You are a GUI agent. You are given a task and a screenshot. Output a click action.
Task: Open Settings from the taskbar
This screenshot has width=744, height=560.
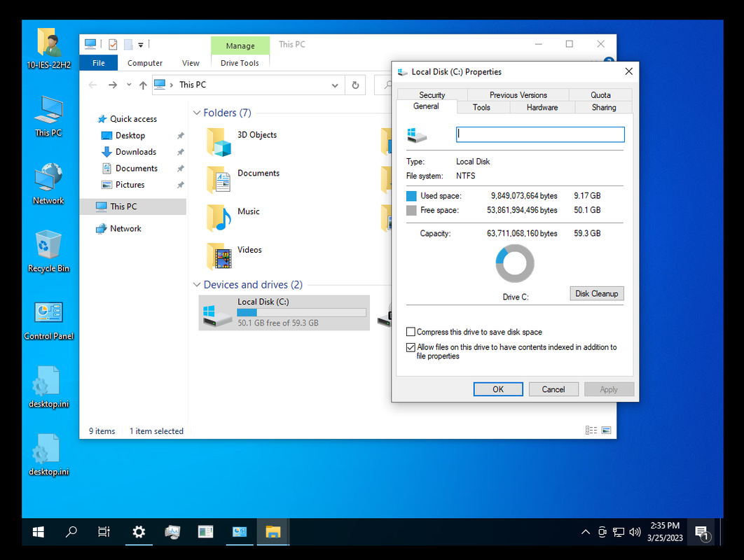tap(139, 532)
